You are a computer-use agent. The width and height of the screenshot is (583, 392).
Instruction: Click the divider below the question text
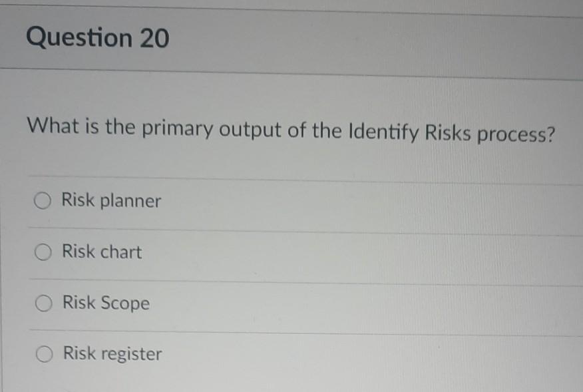pyautogui.click(x=291, y=176)
